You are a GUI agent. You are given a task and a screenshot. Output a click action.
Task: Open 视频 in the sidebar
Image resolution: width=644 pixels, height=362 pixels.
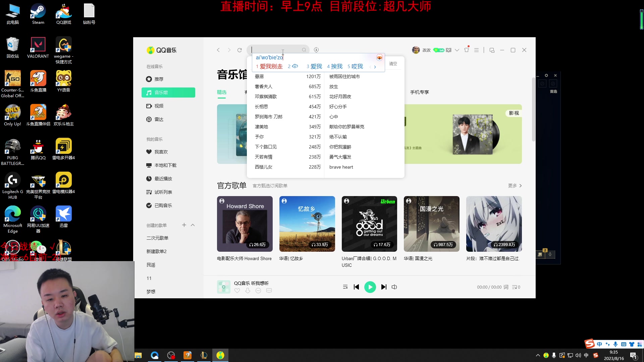click(168, 106)
